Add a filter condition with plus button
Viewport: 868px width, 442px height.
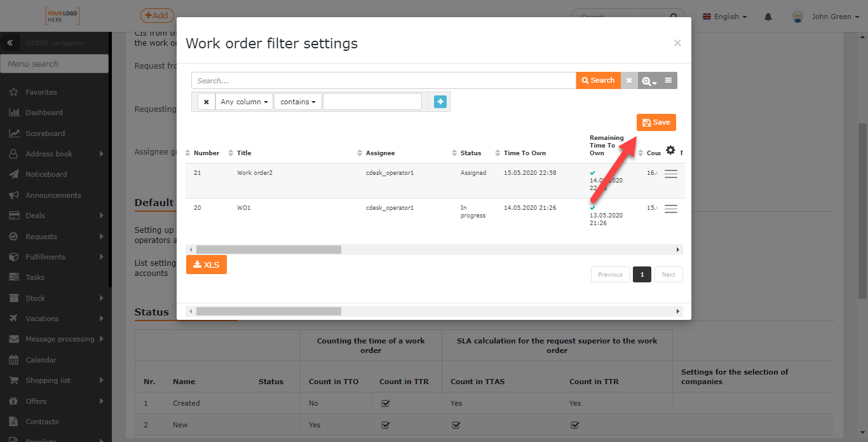440,101
